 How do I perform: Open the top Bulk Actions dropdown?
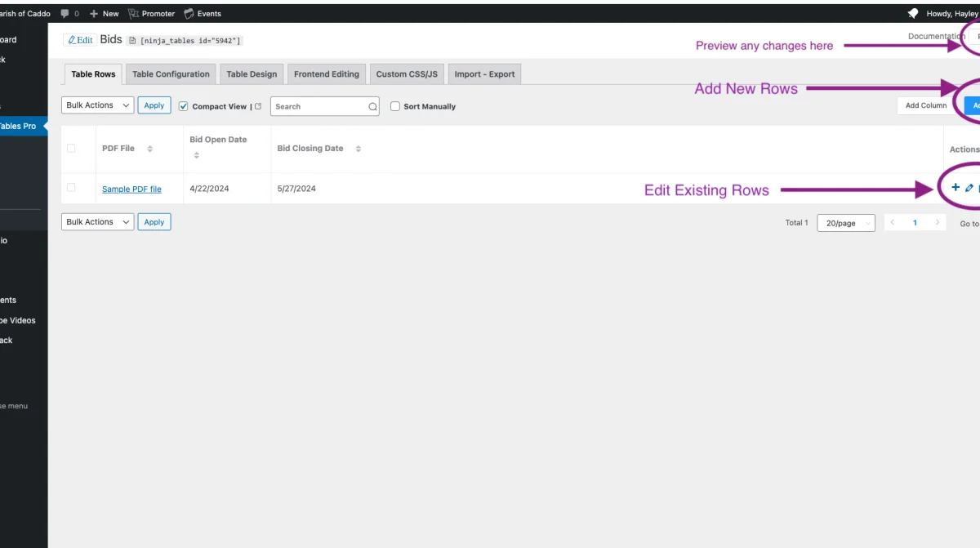(98, 105)
